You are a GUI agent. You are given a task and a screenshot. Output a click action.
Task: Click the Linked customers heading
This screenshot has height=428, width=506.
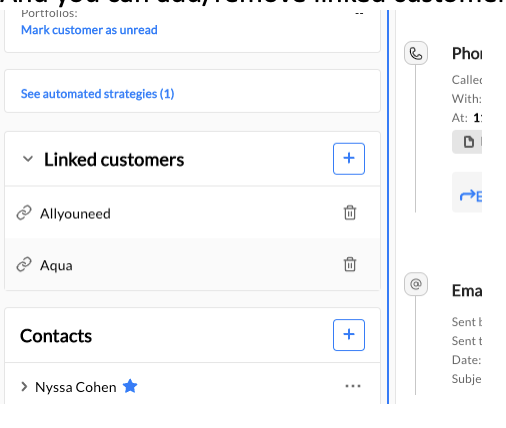coord(114,160)
